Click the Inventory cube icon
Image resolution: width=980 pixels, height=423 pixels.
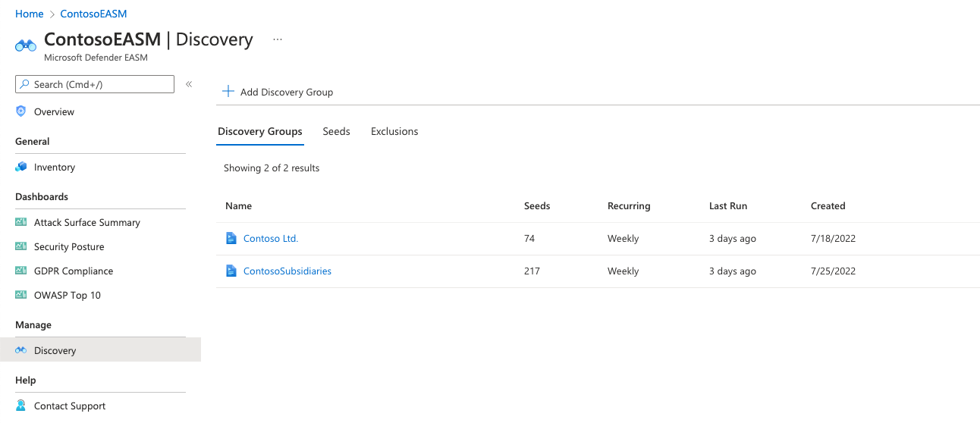pyautogui.click(x=21, y=167)
